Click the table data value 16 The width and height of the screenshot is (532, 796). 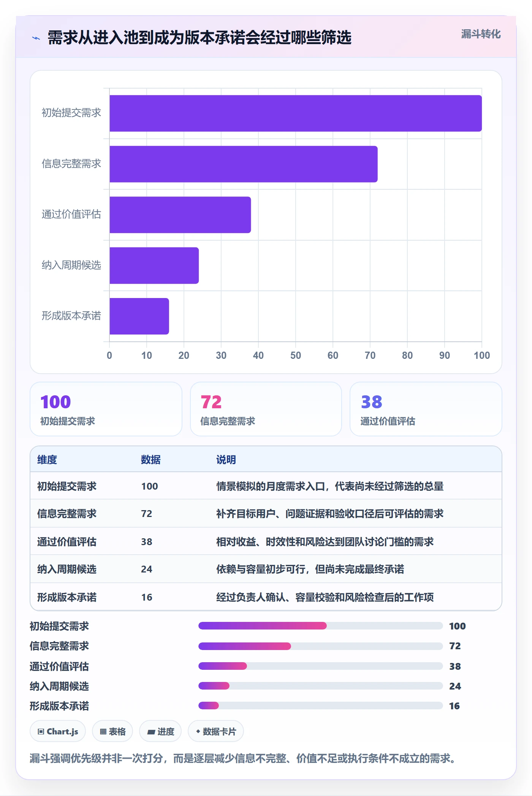coord(147,597)
